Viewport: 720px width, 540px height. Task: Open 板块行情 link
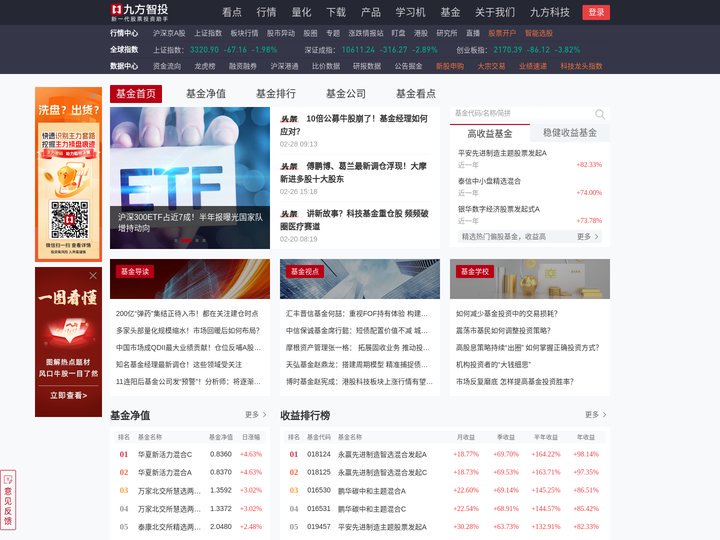[x=244, y=33]
